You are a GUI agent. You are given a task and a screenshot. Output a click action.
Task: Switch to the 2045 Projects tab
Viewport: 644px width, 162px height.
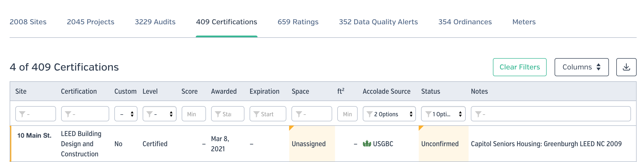[x=91, y=22]
